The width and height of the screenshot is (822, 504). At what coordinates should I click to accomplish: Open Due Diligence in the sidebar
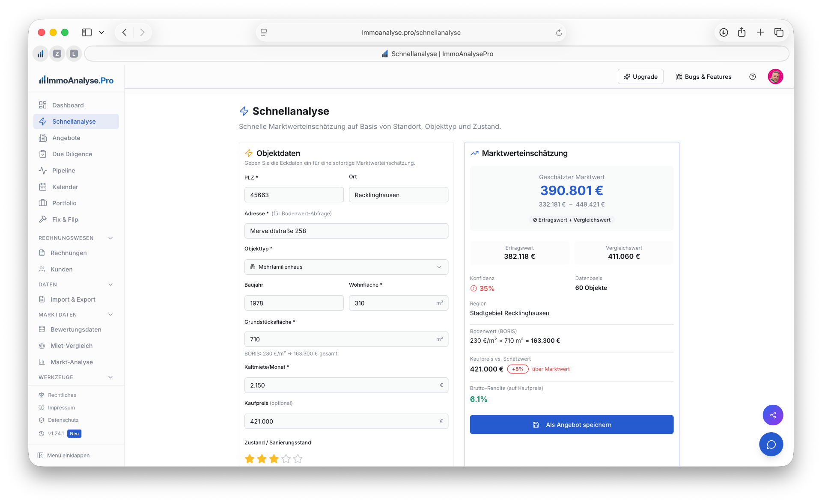pos(72,154)
